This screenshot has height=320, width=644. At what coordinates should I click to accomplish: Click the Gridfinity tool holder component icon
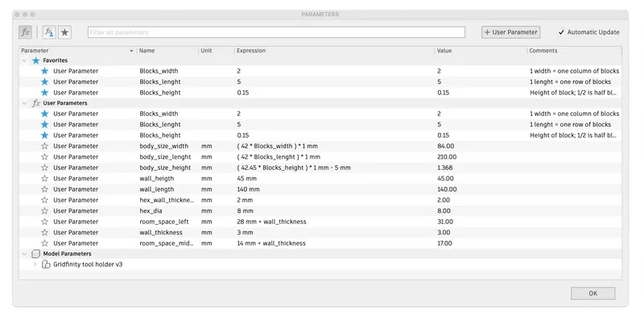click(46, 264)
